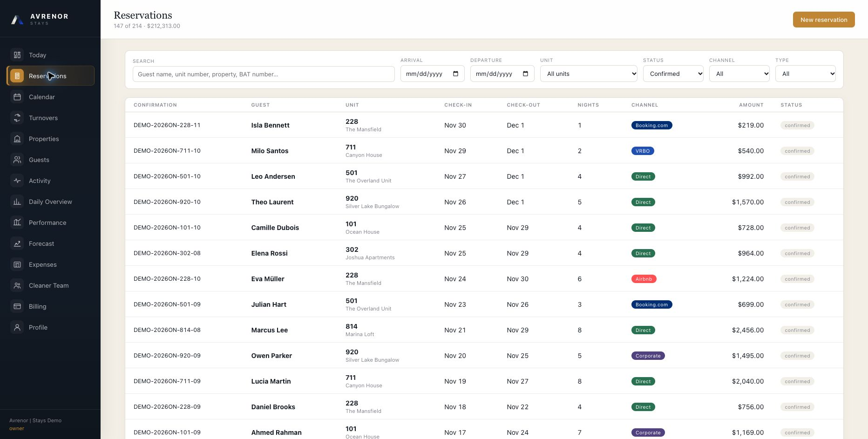Viewport: 868px width, 439px height.
Task: Expand the Channel filter dropdown
Action: click(739, 74)
